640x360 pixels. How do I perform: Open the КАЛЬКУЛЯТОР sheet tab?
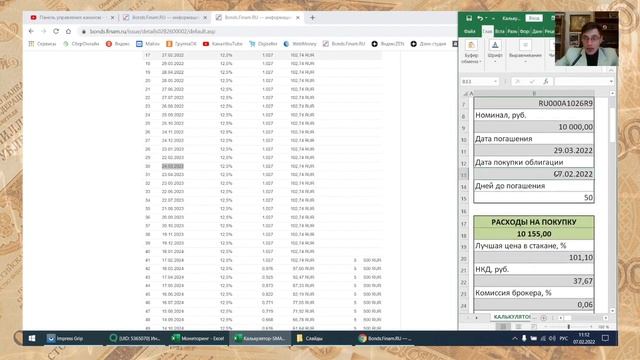pyautogui.click(x=513, y=317)
